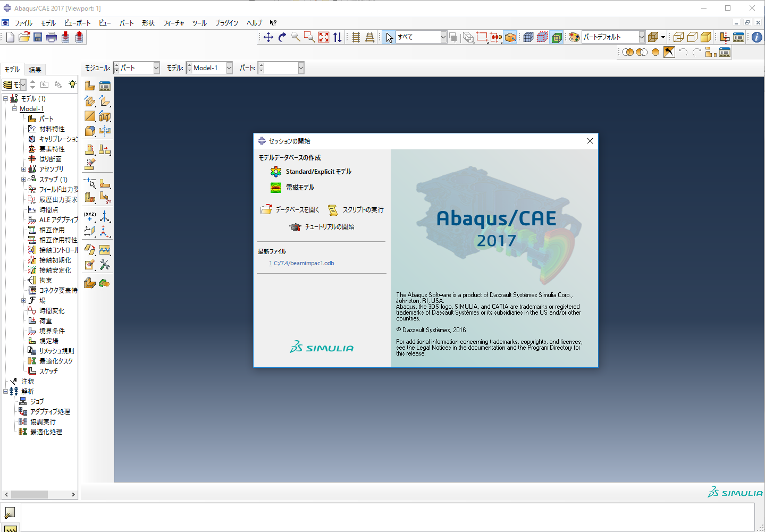
Task: Click the Create Part icon in toolbox
Action: pos(90,86)
